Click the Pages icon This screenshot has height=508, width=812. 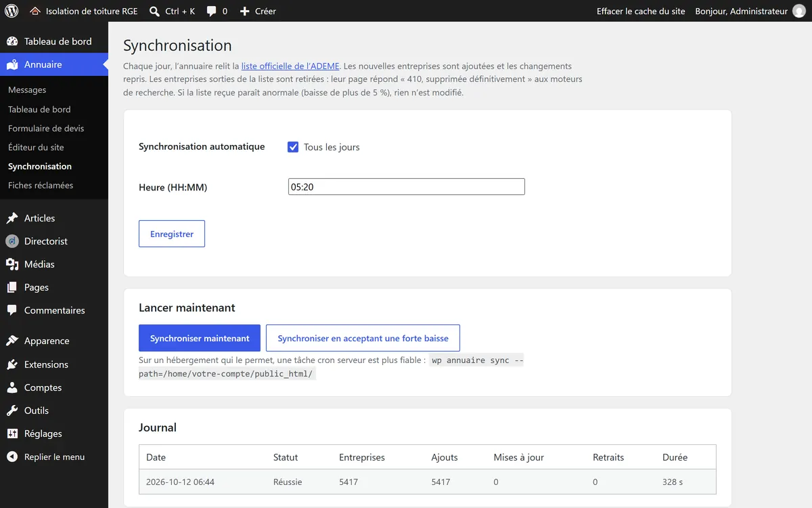click(12, 287)
